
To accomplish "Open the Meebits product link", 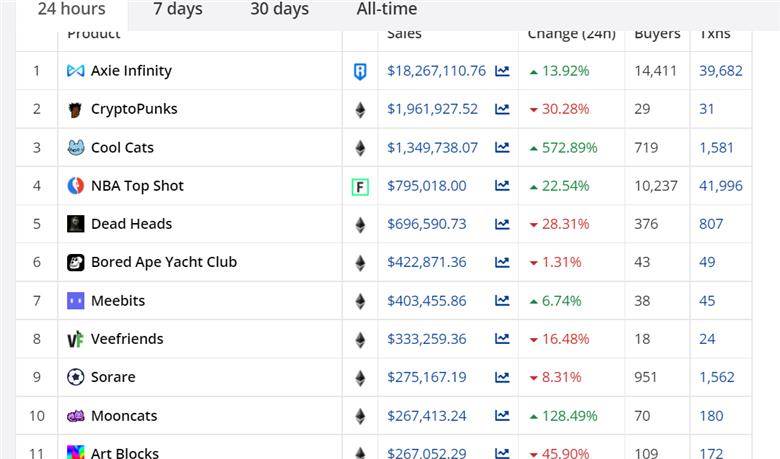I will pos(118,301).
